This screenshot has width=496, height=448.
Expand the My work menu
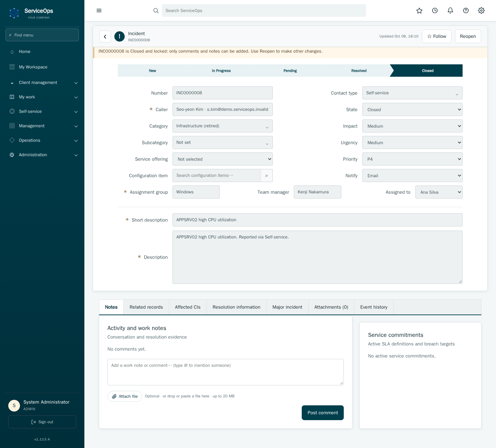[42, 97]
